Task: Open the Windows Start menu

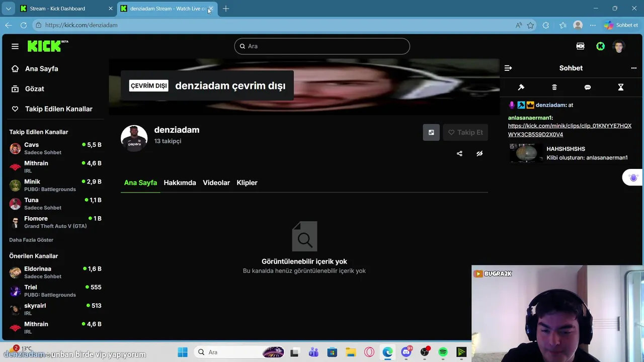Action: [183, 352]
